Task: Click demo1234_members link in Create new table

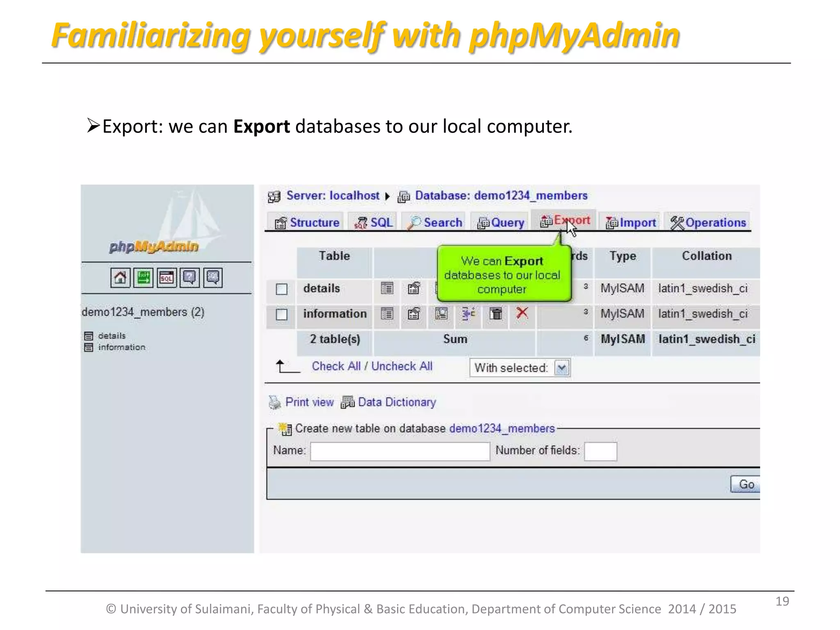Action: (x=502, y=429)
